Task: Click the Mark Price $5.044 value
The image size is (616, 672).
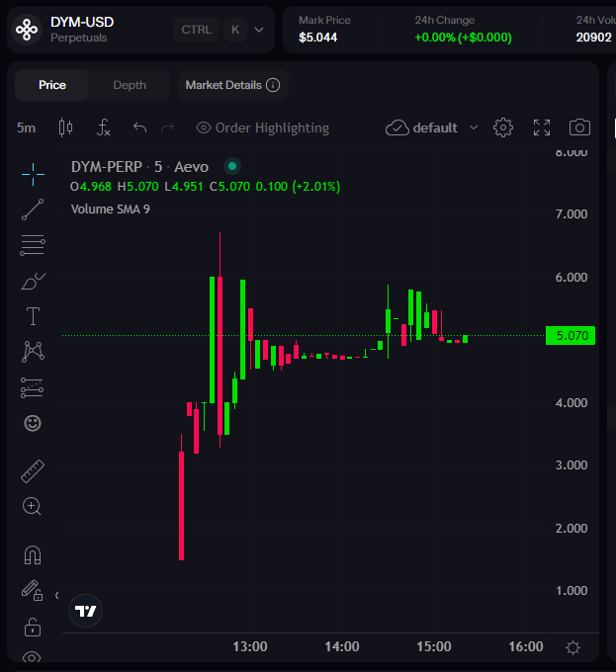Action: 317,38
